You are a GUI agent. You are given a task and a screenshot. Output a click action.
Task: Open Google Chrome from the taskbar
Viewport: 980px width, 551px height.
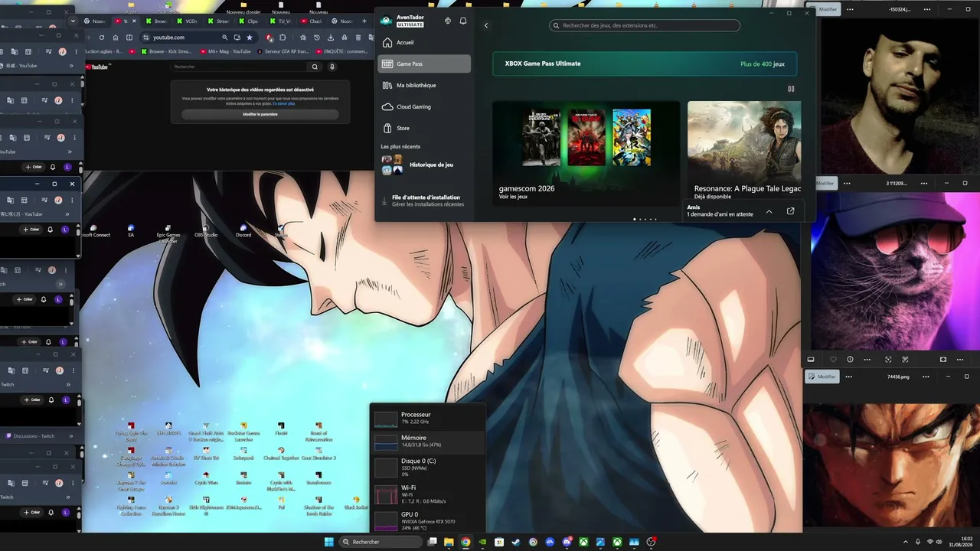coord(465,542)
